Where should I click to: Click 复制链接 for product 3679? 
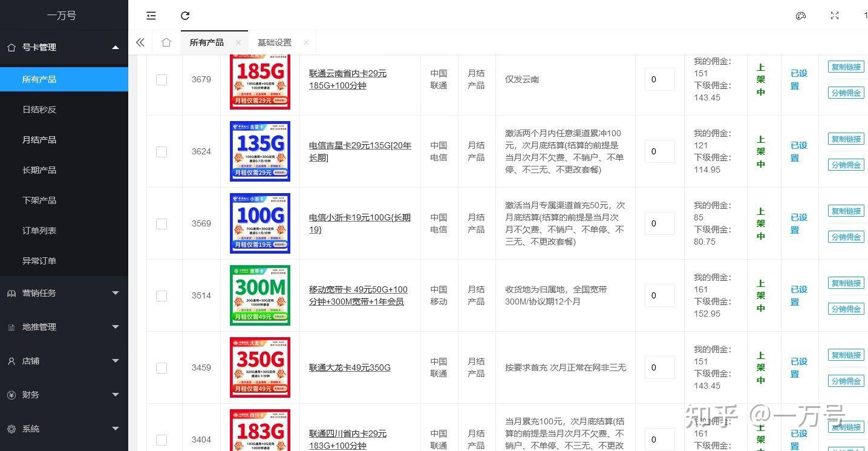(x=846, y=67)
